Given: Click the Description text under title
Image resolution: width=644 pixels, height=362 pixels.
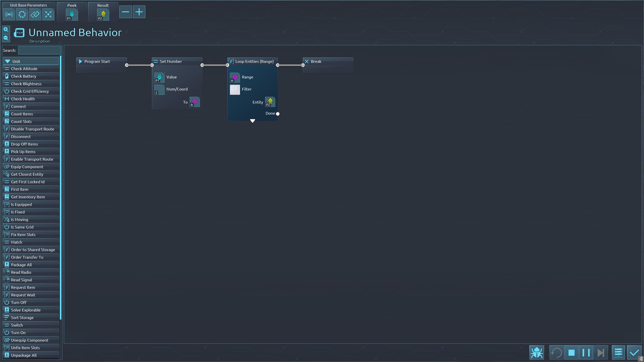Looking at the screenshot, I should (x=39, y=41).
